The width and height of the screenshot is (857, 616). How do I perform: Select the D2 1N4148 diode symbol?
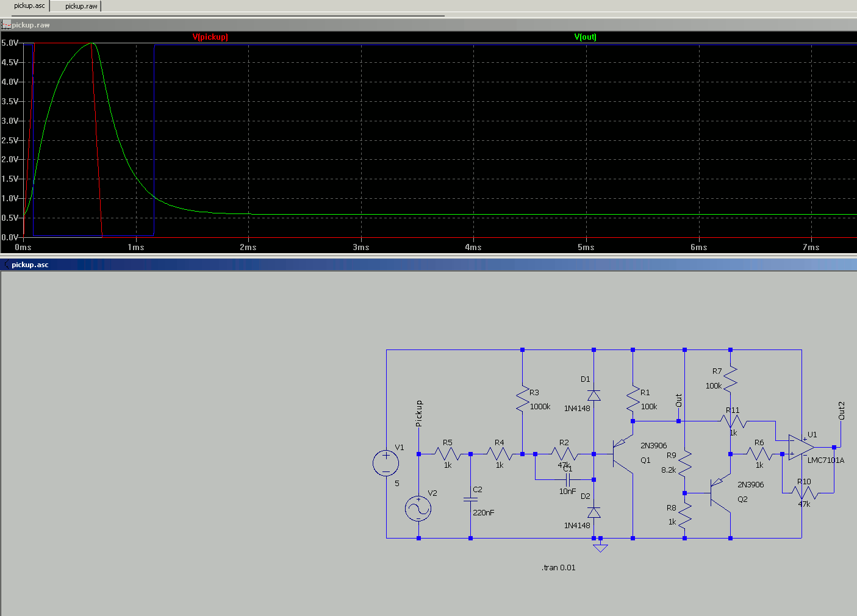[593, 512]
